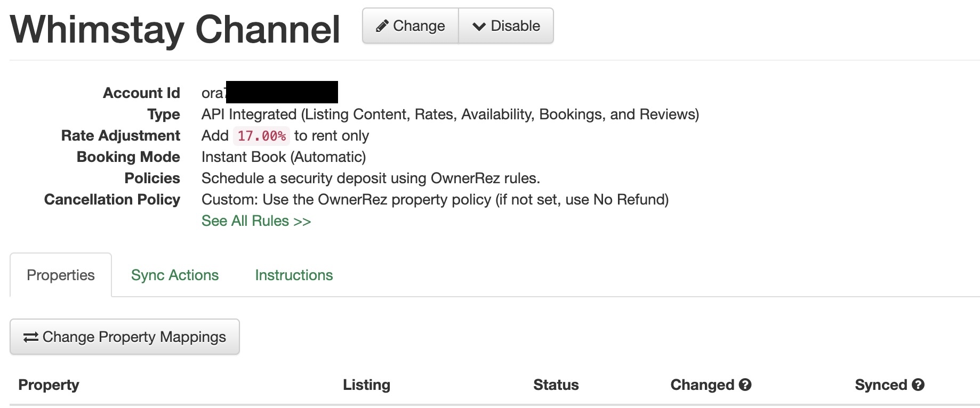Follow the See All Rules link
This screenshot has width=980, height=408.
point(256,221)
